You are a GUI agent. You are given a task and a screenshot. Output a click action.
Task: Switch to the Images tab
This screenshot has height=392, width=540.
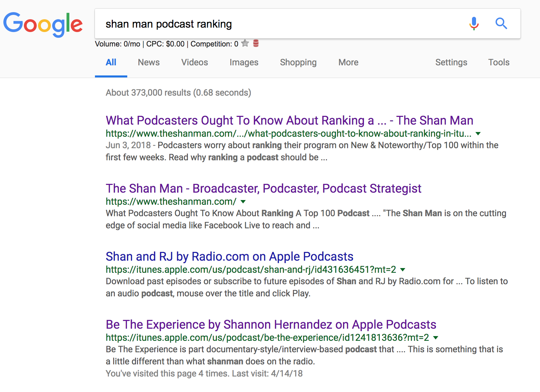pos(244,63)
